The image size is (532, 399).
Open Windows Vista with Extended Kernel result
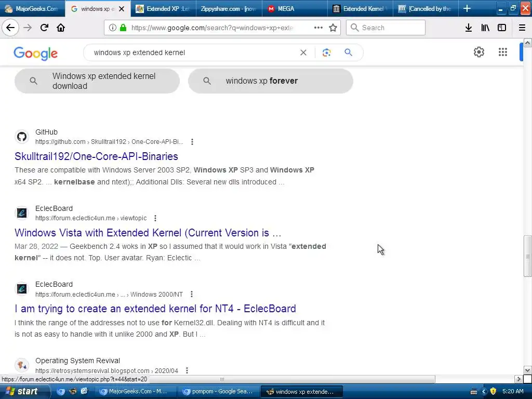click(x=148, y=233)
